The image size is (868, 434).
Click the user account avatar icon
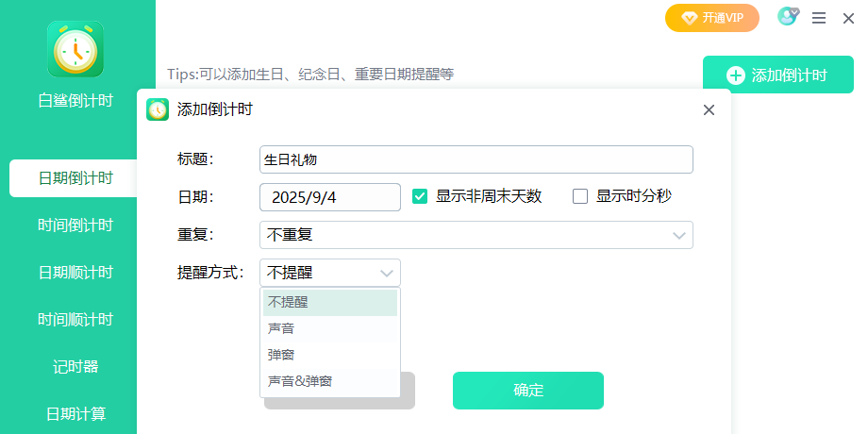pos(787,17)
